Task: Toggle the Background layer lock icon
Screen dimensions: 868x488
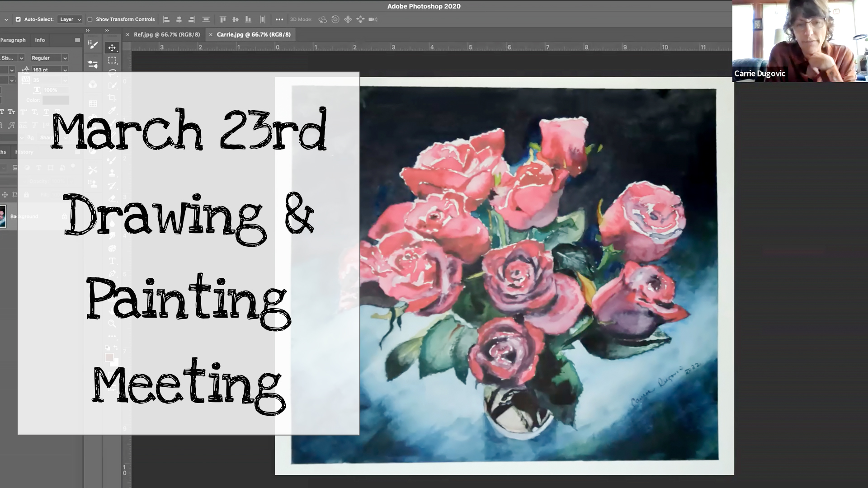Action: (64, 216)
